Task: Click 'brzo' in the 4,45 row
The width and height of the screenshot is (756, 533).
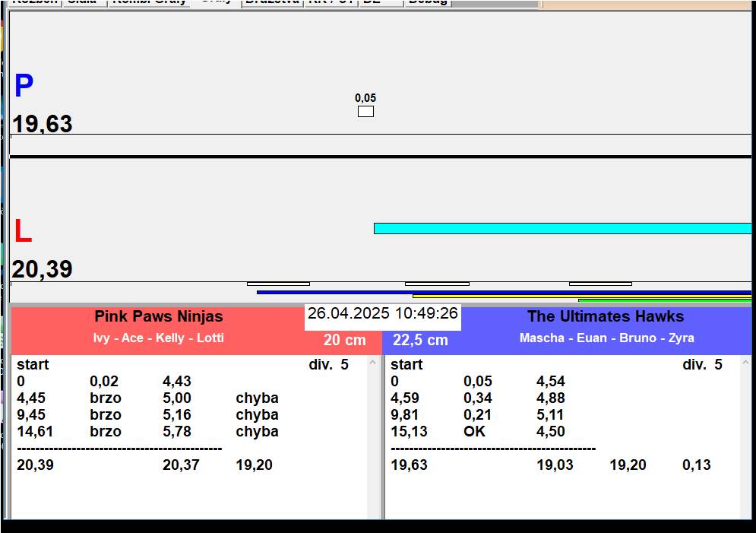Action: 106,398
